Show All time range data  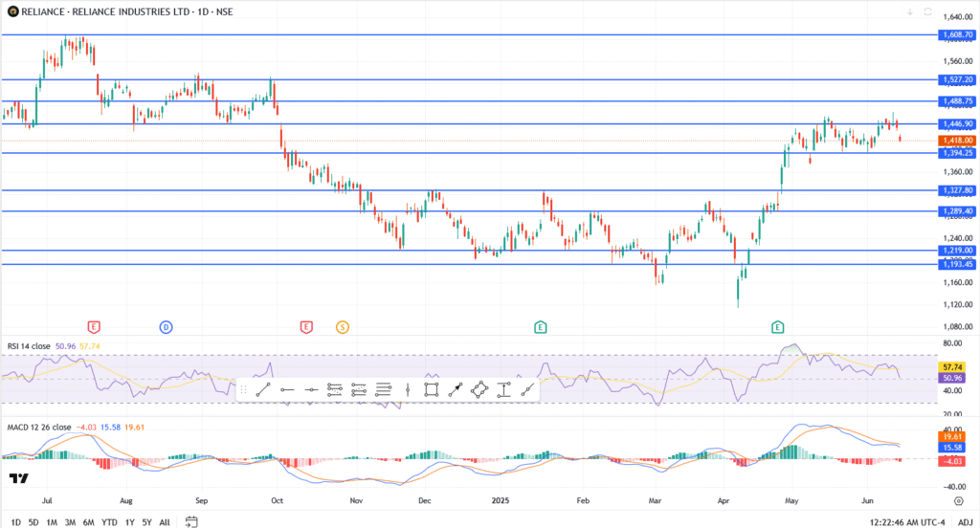click(165, 522)
